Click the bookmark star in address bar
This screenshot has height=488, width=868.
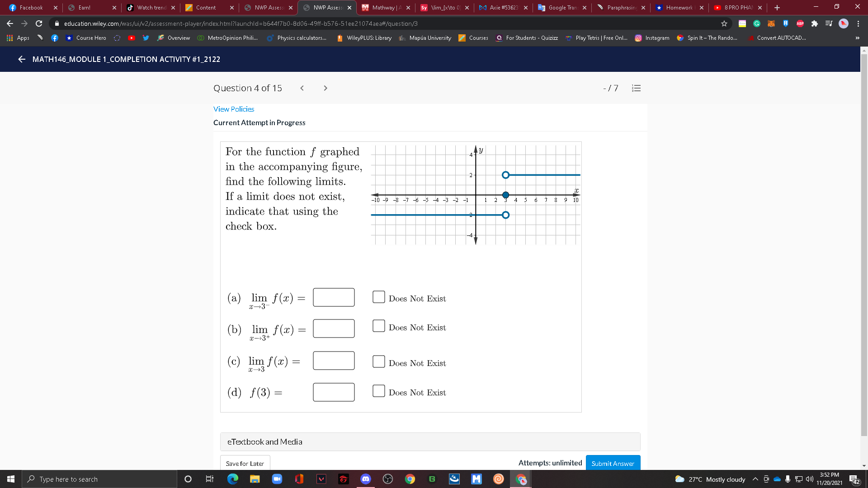click(x=724, y=23)
